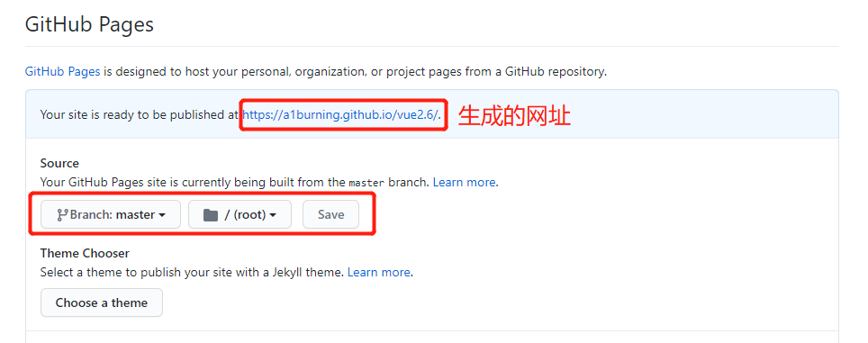Image resolution: width=868 pixels, height=343 pixels.
Task: Open the Branch: master dropdown
Action: click(x=111, y=214)
